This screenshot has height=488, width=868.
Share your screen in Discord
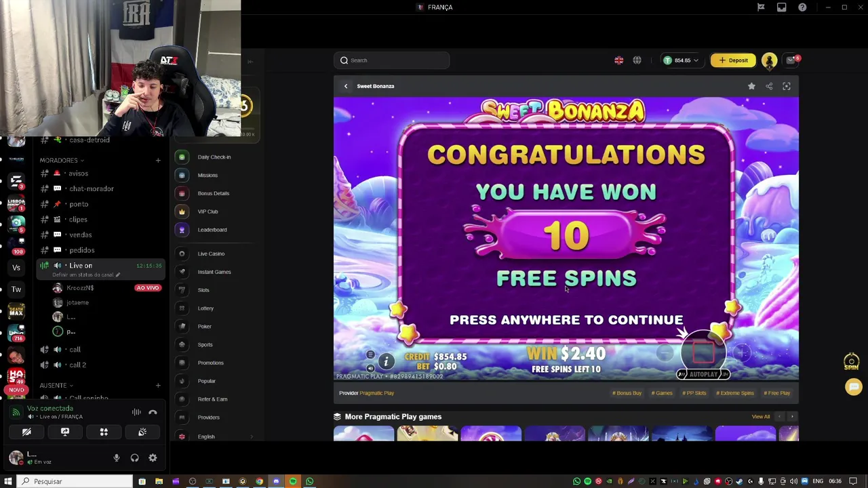65,432
